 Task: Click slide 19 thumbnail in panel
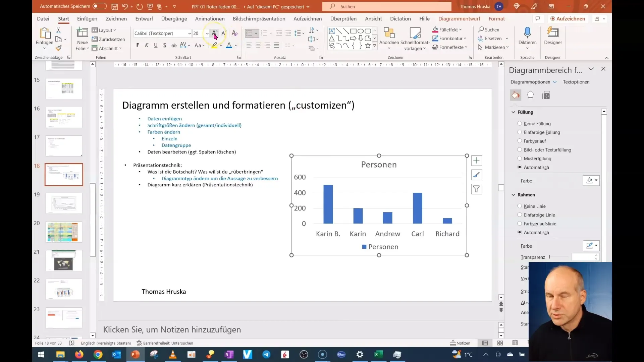(x=63, y=203)
